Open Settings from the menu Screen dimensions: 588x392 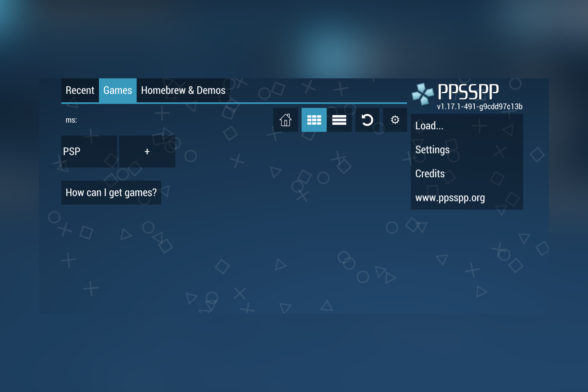[x=432, y=149]
